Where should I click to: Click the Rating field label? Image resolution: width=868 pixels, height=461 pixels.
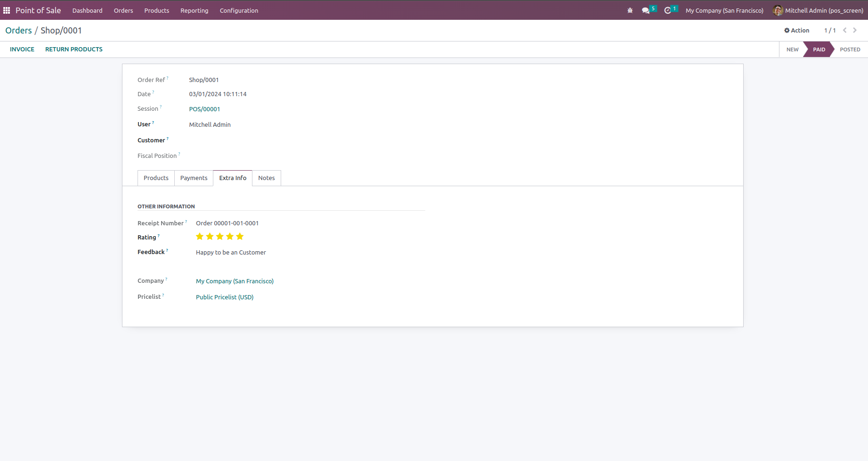tap(146, 237)
